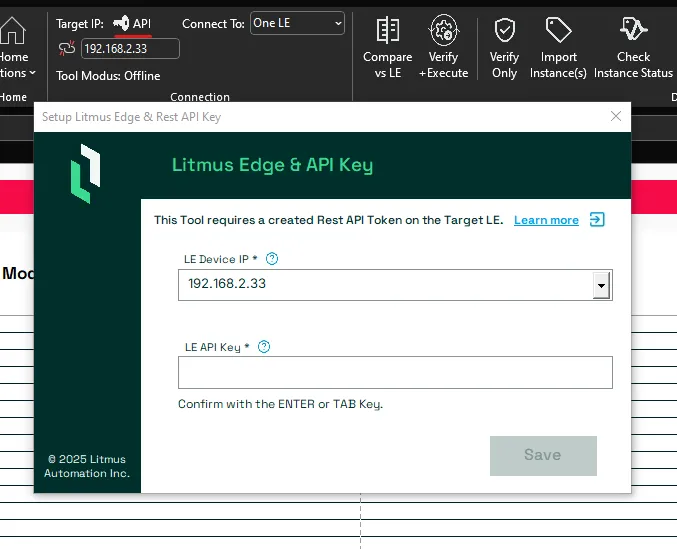The image size is (677, 549).
Task: Click the help icon next to LE API Key
Action: pos(264,347)
